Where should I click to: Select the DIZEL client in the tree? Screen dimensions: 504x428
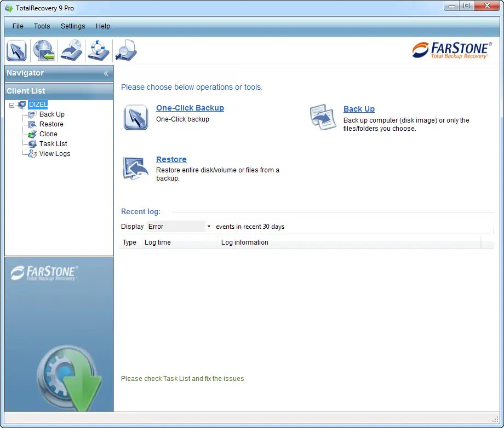coord(38,105)
